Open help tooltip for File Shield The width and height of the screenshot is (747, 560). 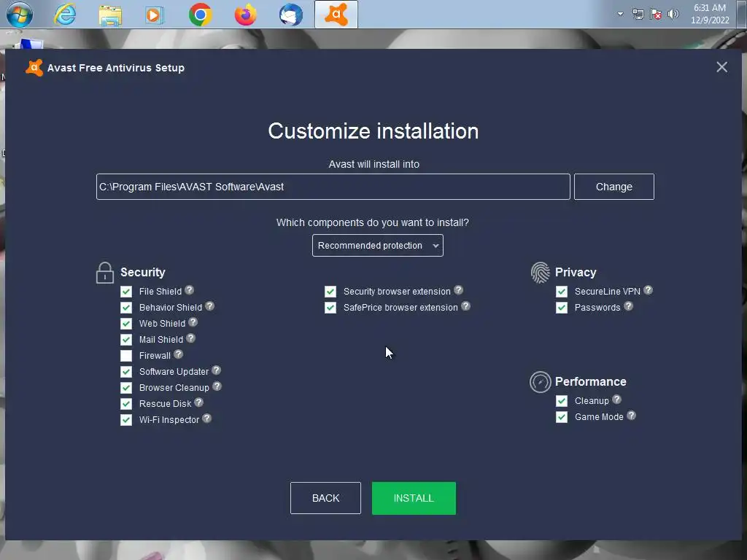coord(189,290)
